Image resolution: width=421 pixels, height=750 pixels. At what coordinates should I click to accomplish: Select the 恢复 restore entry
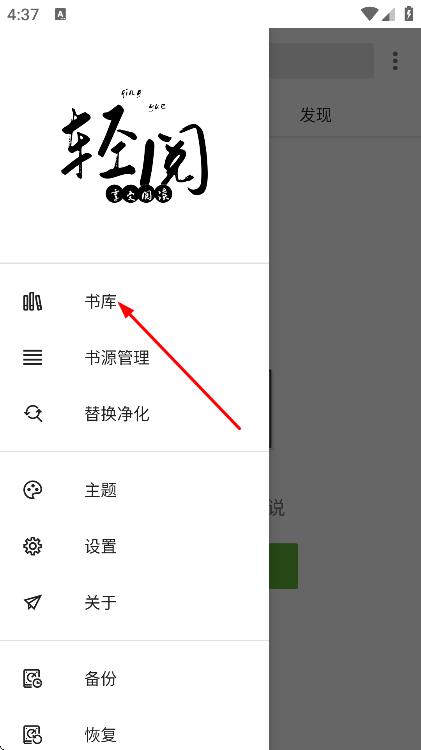coord(134,734)
